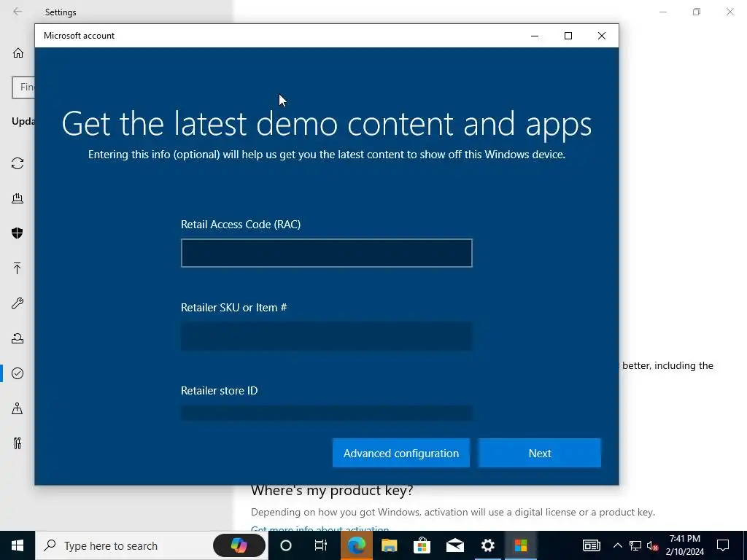
Task: Open the Windows Start menu
Action: click(x=18, y=545)
